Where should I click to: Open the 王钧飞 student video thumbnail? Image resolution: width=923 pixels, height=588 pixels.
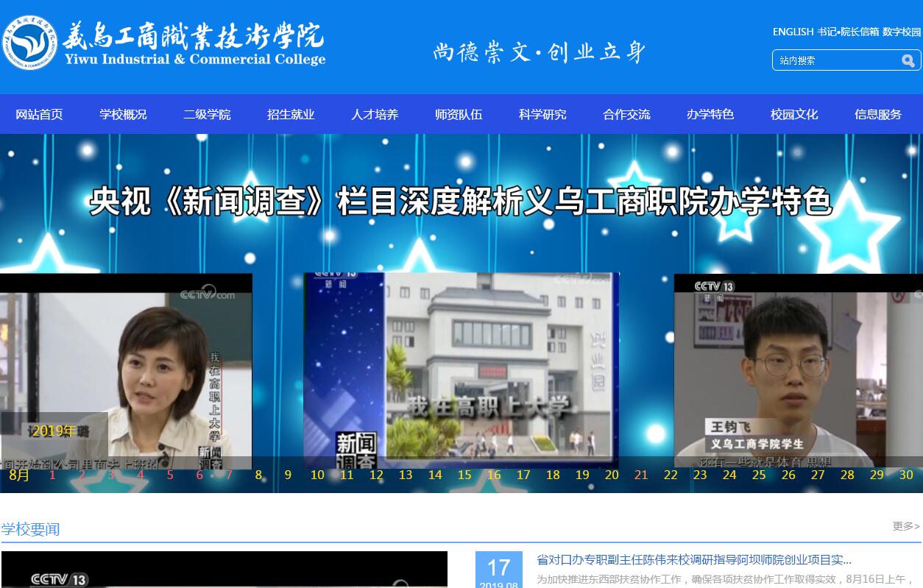pyautogui.click(x=799, y=372)
